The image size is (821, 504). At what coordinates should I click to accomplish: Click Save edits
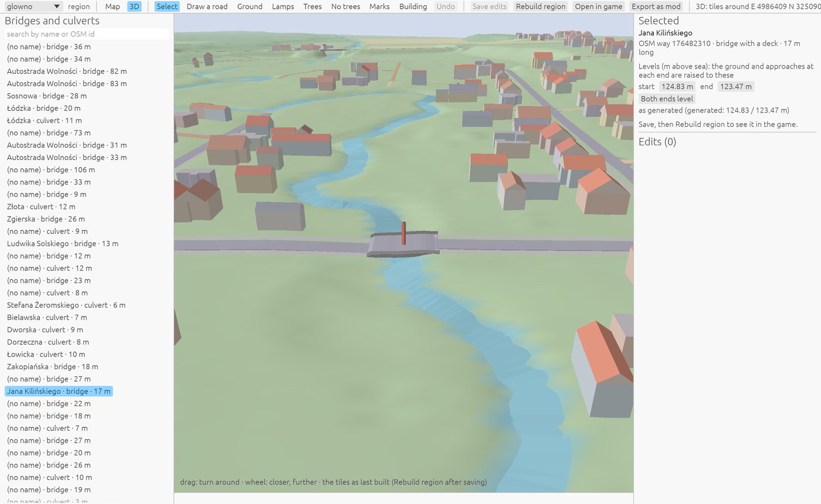coord(489,6)
